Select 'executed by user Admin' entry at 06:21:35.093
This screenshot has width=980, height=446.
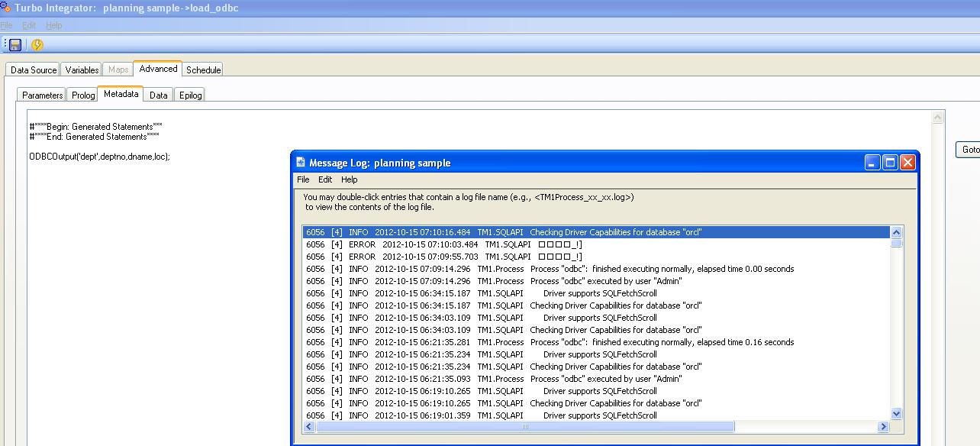[596, 379]
